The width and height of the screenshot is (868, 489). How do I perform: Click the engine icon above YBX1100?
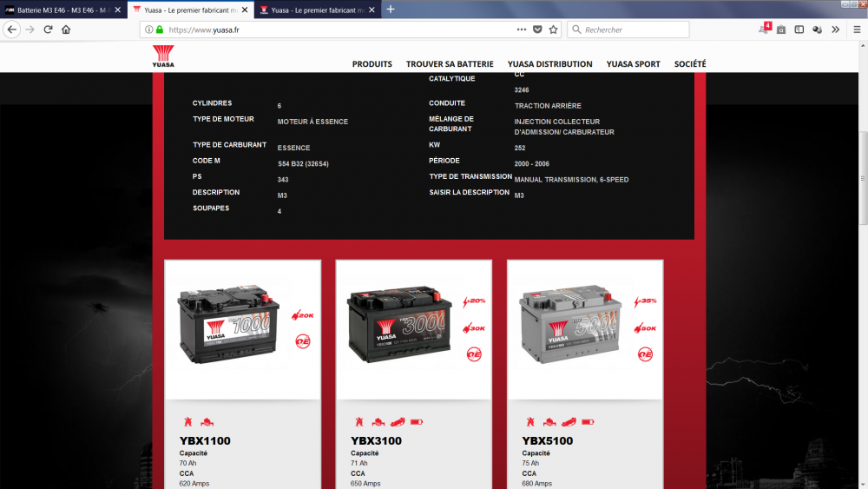click(207, 422)
